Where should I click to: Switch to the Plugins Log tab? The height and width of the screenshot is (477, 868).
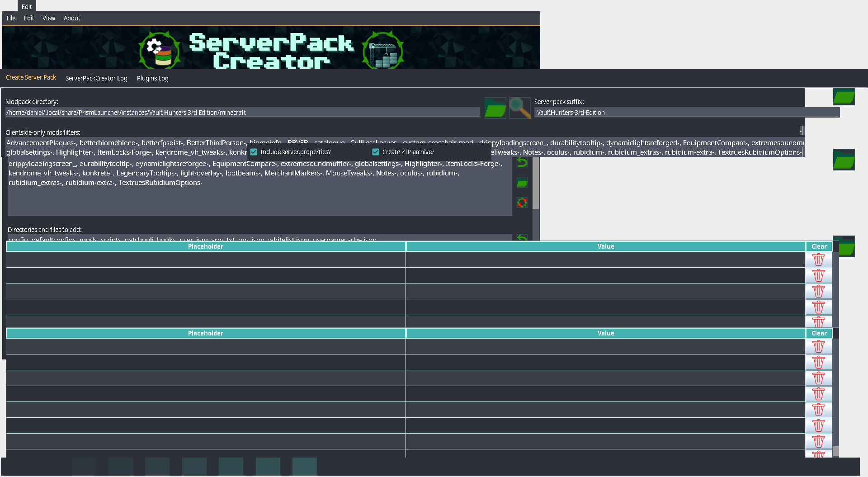click(x=152, y=78)
